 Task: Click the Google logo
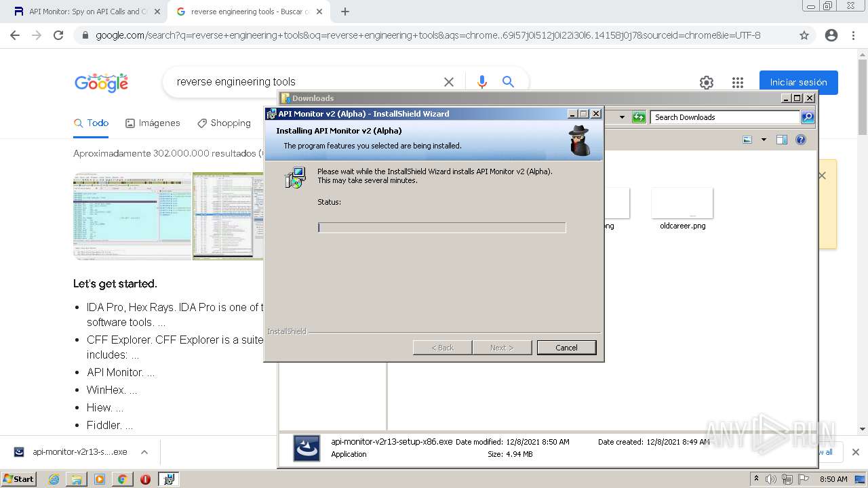point(102,83)
